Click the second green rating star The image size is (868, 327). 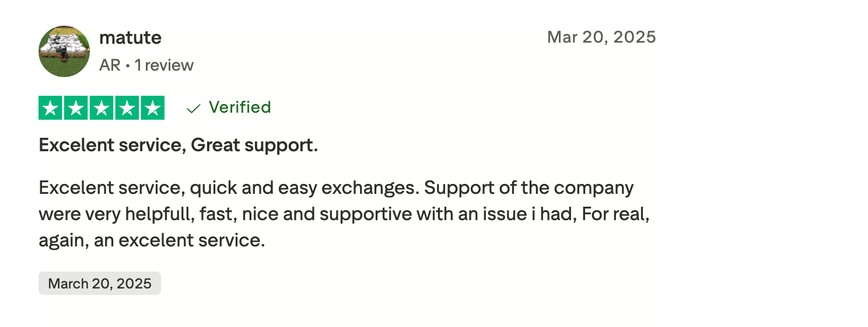[x=76, y=108]
